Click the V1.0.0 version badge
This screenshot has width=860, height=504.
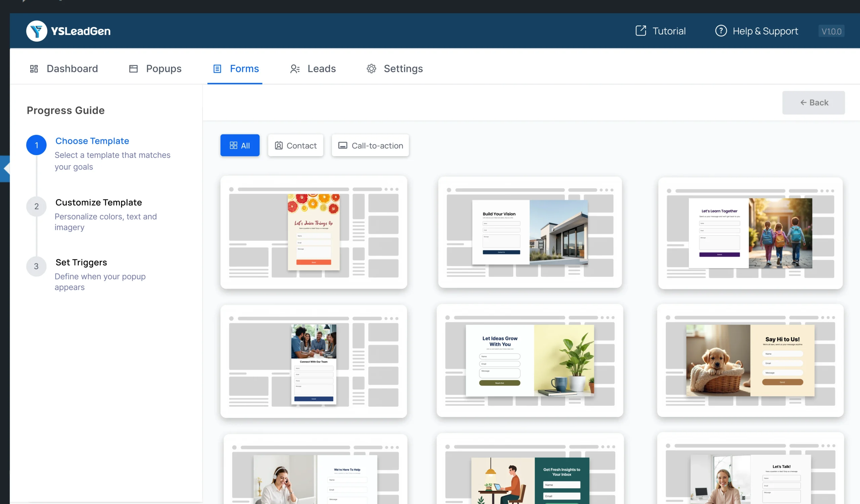[831, 31]
